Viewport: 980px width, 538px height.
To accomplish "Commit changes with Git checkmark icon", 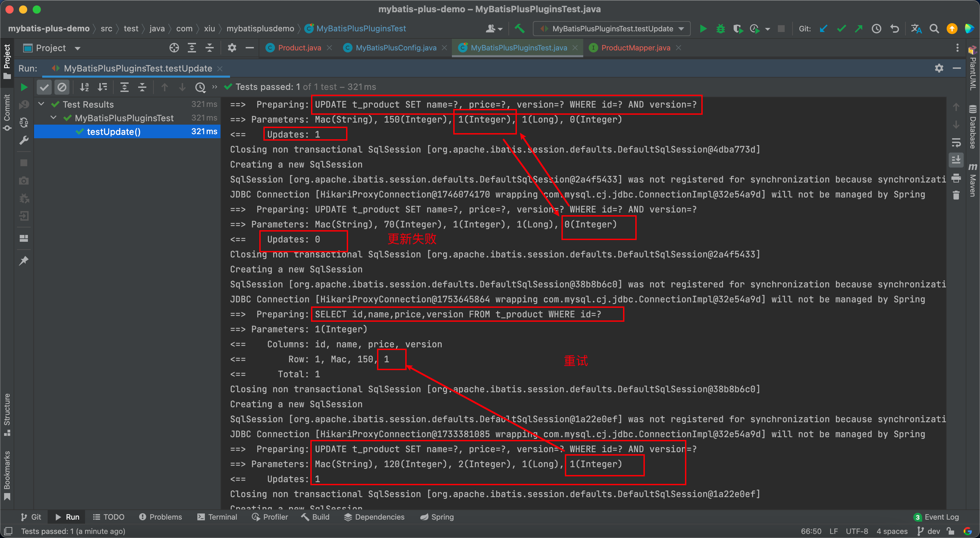I will click(841, 29).
